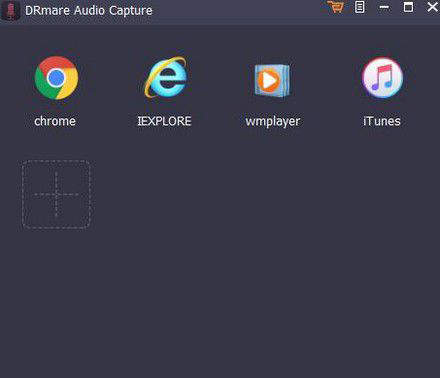440x378 pixels.
Task: Close the DRmare Audio Capture window
Action: coord(433,7)
